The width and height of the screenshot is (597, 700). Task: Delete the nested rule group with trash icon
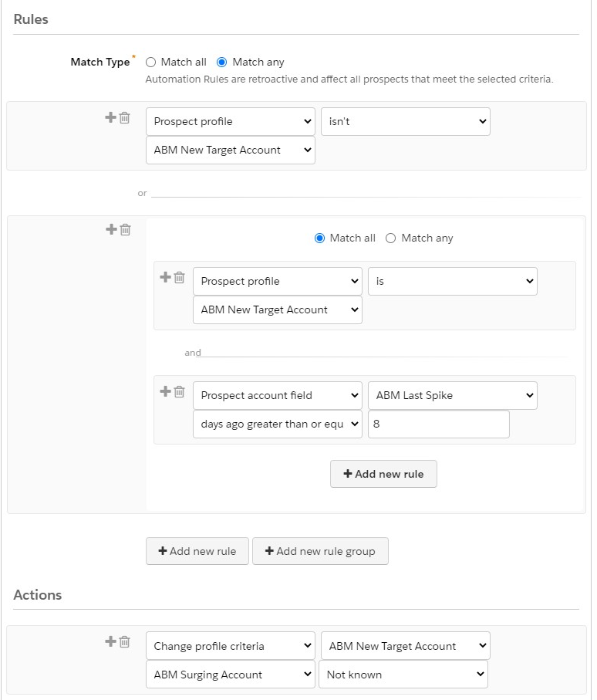[125, 229]
